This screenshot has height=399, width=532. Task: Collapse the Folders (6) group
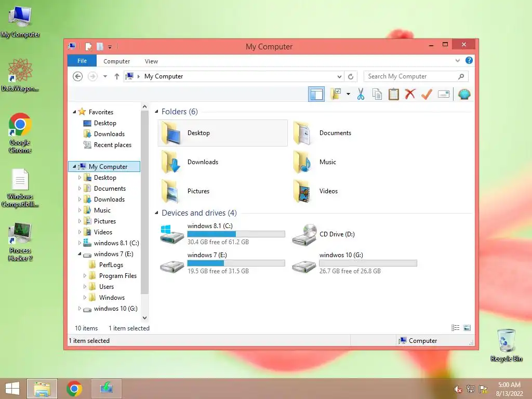(156, 112)
